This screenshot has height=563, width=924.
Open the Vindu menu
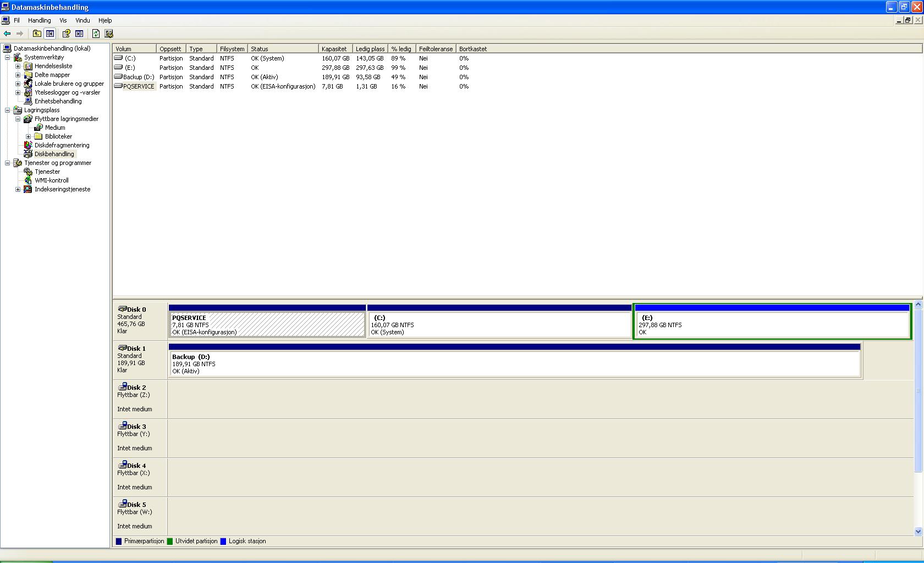82,20
